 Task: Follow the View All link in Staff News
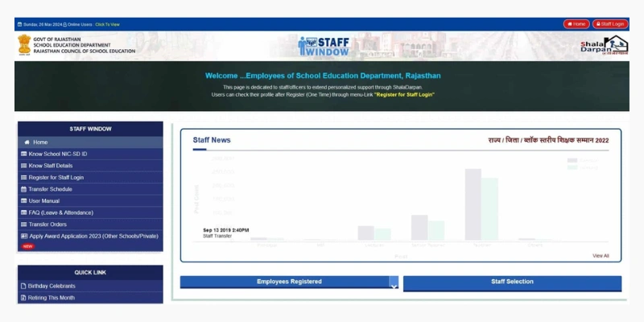(601, 255)
